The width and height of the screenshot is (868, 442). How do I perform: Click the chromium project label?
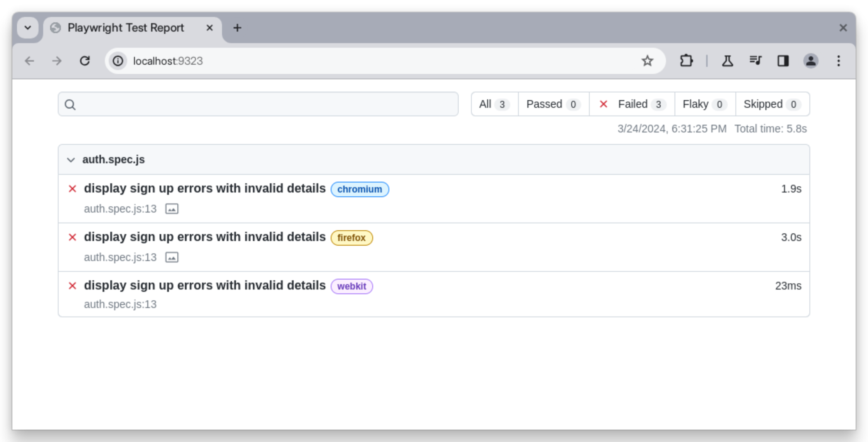point(360,189)
